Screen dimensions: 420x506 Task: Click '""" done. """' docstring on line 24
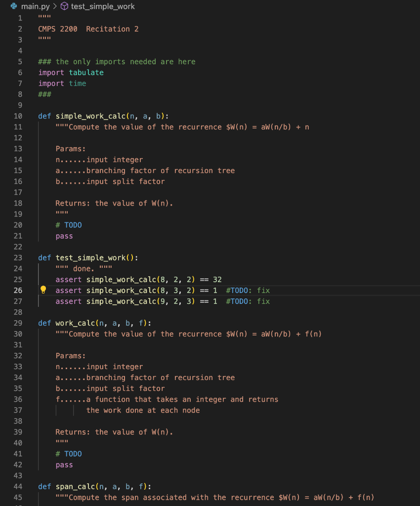pos(84,268)
